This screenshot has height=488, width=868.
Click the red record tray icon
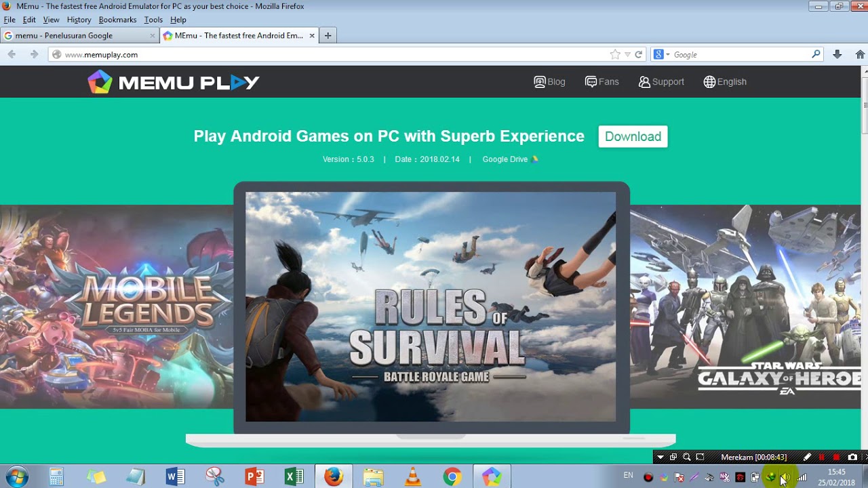648,477
